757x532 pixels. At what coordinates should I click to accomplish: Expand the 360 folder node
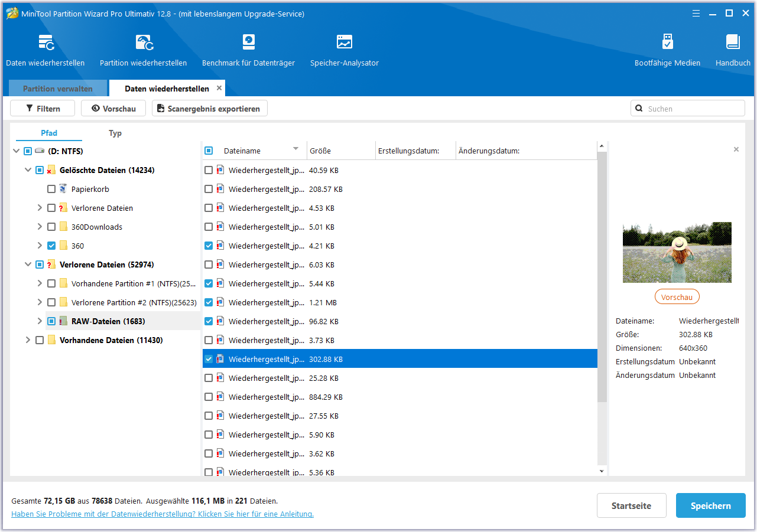40,246
